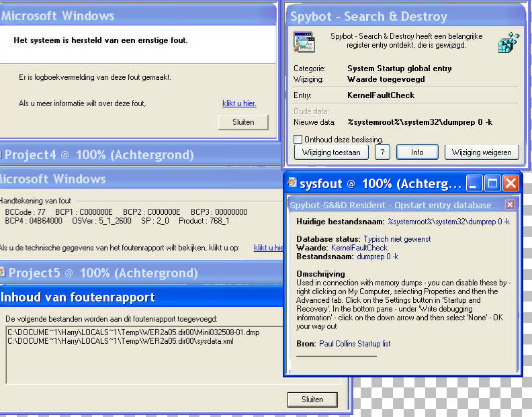Close the Spybot Opstart entry database panel
The image size is (532, 417).
510,204
